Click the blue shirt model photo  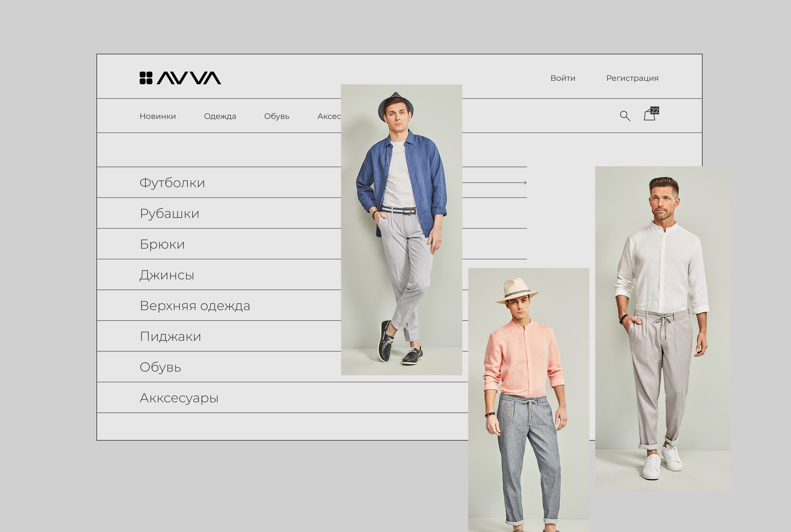point(401,230)
